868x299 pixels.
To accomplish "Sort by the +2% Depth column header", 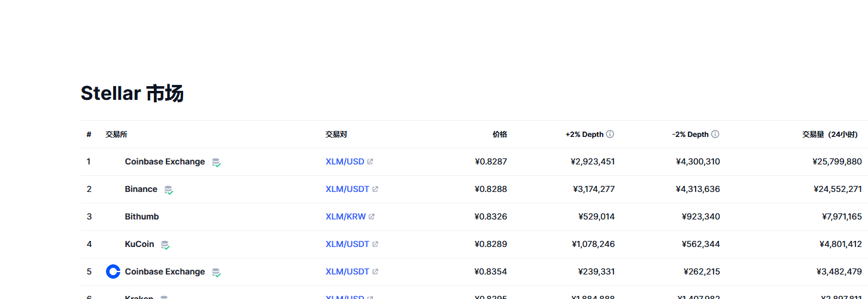I will pos(584,135).
